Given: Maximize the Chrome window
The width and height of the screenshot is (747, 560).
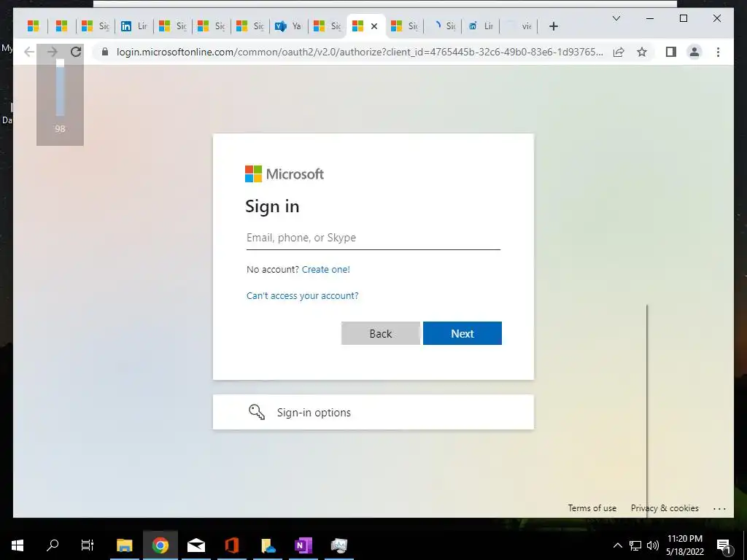Looking at the screenshot, I should [x=683, y=18].
